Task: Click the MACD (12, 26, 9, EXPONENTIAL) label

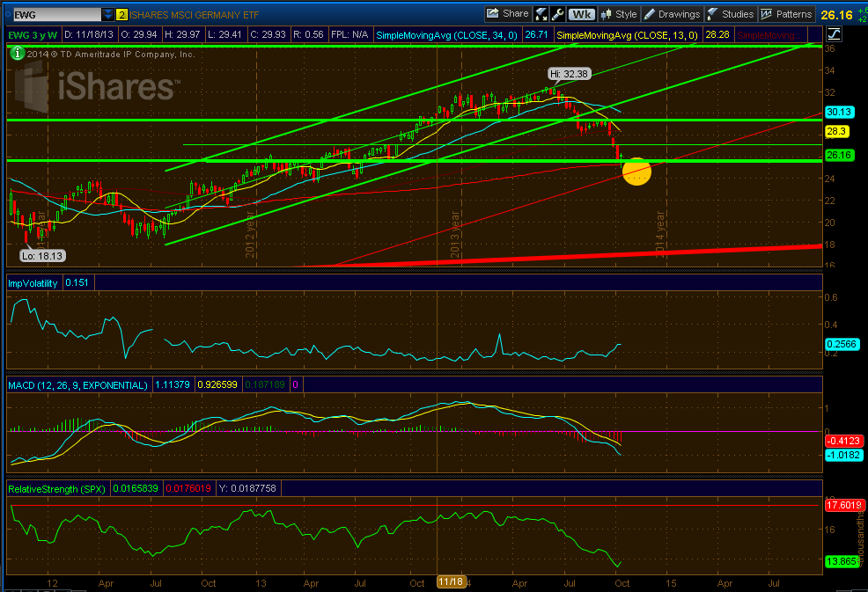Action: pos(77,385)
